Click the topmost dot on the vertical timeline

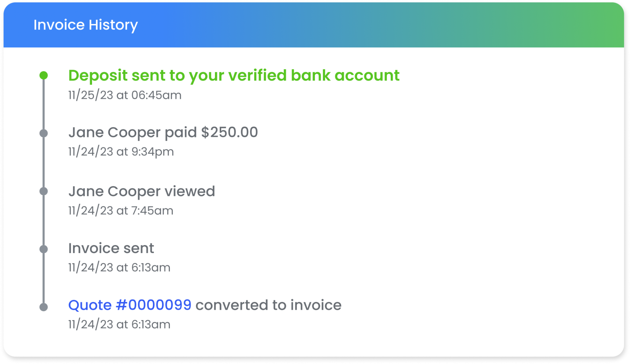tap(44, 75)
